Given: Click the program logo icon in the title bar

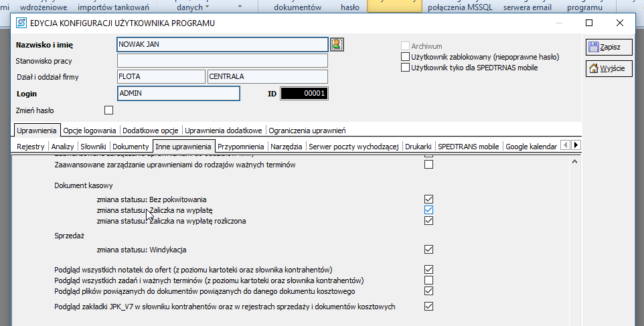Looking at the screenshot, I should click(21, 23).
